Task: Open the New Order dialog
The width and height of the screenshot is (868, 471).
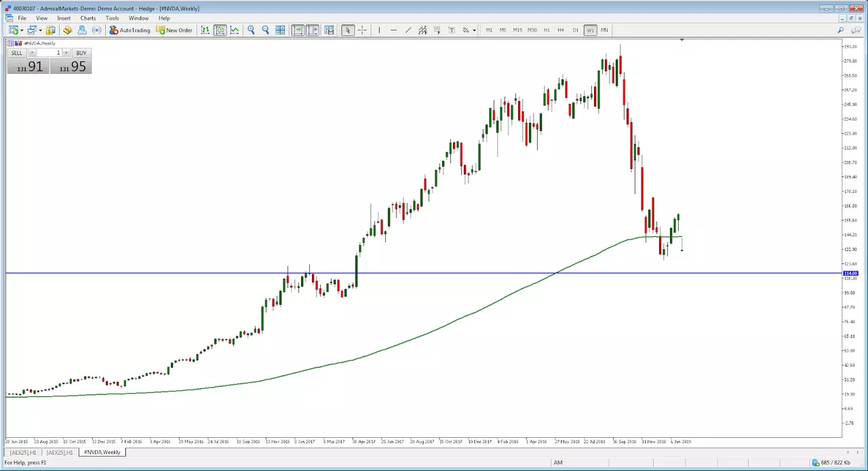Action: pos(174,30)
